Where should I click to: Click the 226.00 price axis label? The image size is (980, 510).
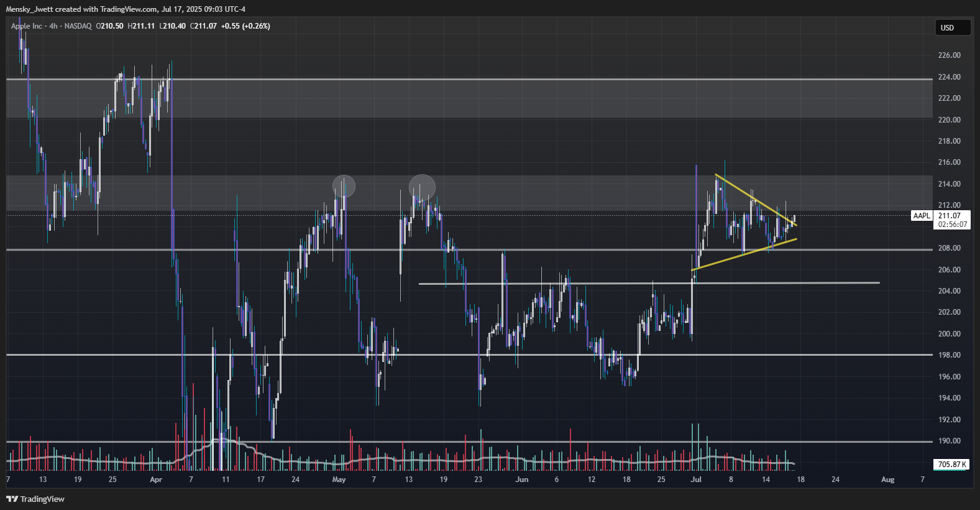pyautogui.click(x=949, y=55)
